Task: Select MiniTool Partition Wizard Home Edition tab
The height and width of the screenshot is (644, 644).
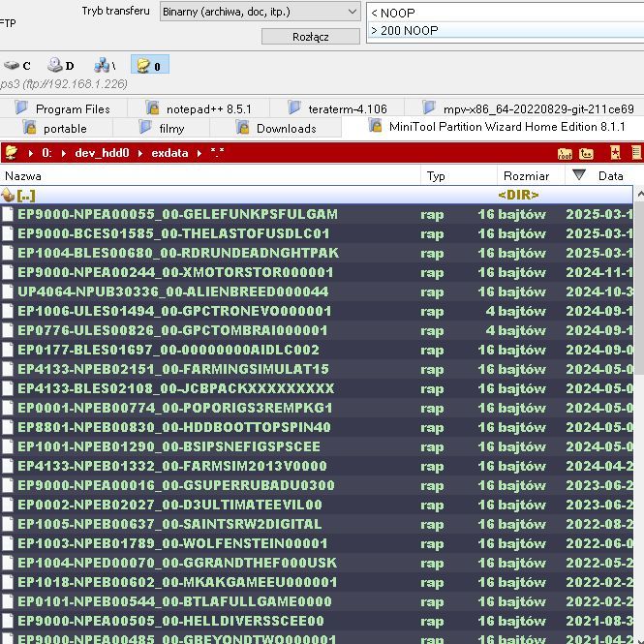Action: pos(493,127)
